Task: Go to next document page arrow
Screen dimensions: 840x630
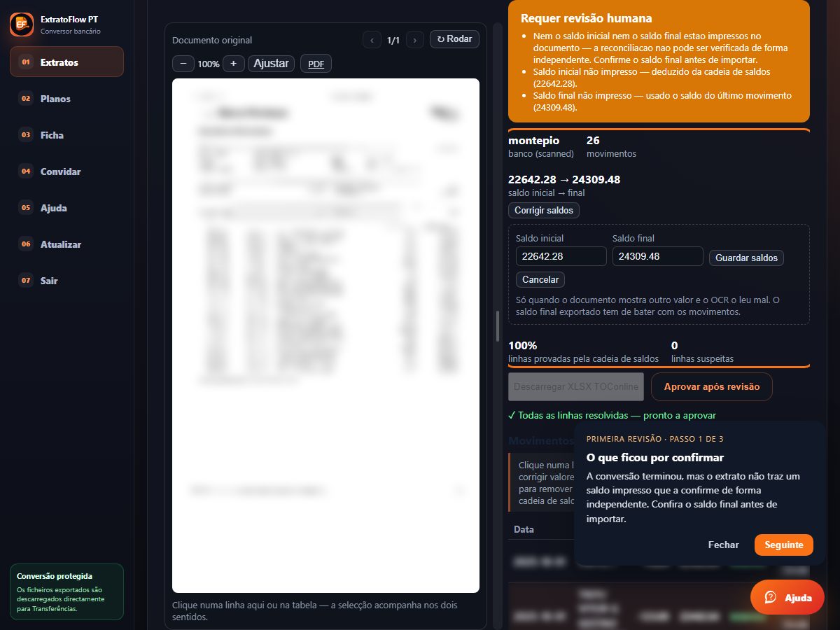Action: click(x=415, y=40)
